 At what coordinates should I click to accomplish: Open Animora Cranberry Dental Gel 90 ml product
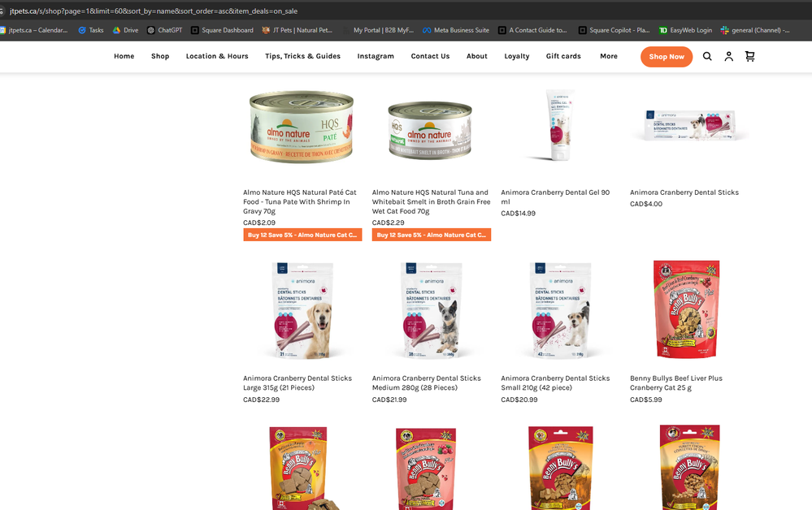click(555, 197)
